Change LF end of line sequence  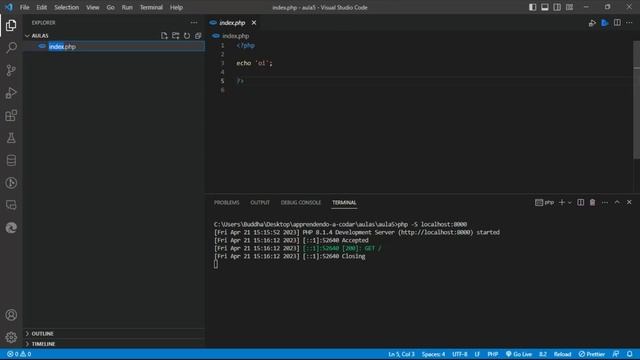pos(477,354)
